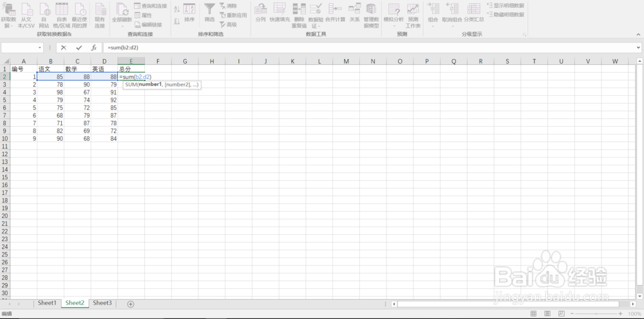
Task: Select column E header
Action: [x=131, y=62]
